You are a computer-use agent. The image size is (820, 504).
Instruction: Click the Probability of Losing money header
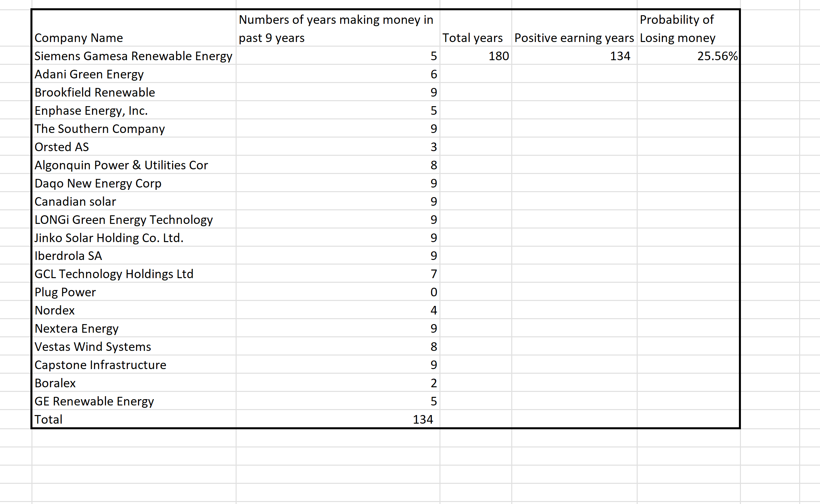coord(688,28)
